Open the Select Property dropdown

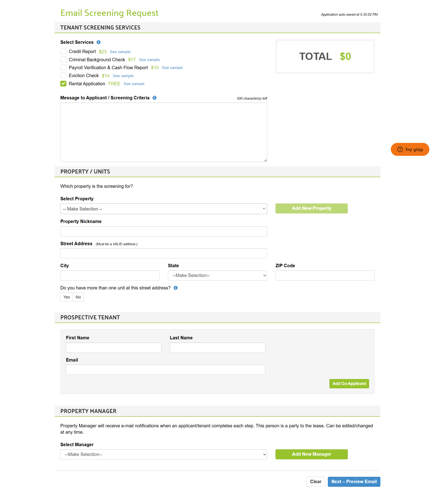pyautogui.click(x=164, y=209)
